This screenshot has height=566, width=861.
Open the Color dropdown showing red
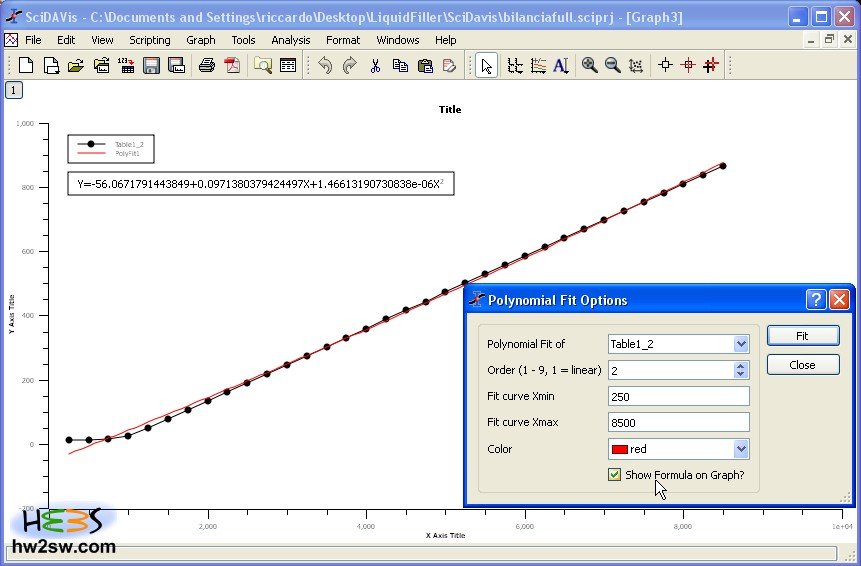click(x=741, y=450)
